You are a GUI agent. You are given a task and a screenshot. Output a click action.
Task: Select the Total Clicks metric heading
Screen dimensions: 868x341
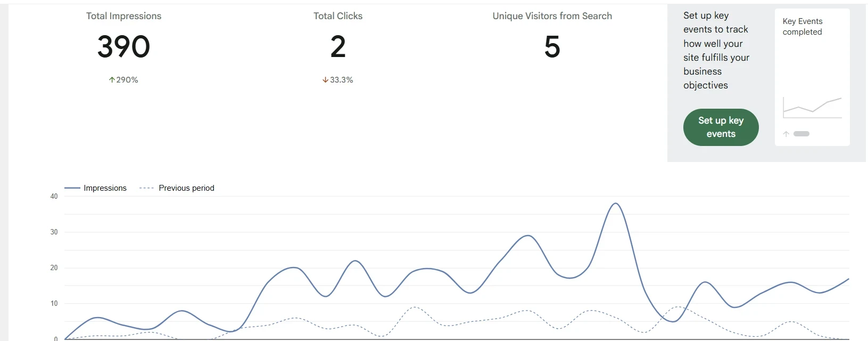[x=338, y=16]
